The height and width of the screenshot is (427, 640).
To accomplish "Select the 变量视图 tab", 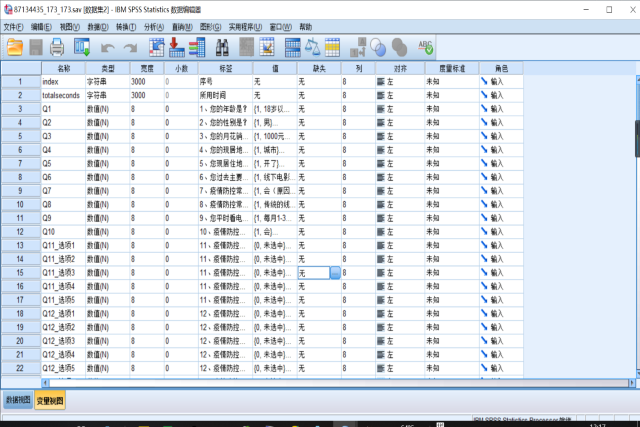I will (x=49, y=400).
